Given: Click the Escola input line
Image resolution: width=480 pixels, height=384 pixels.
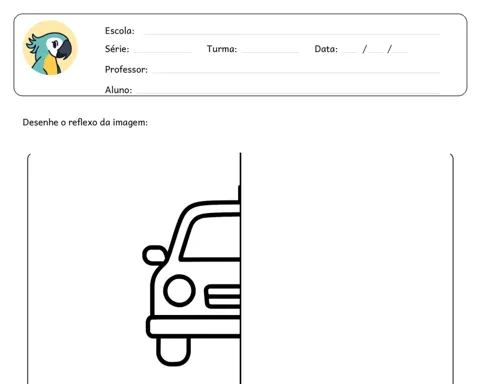Looking at the screenshot, I should pos(292,34).
